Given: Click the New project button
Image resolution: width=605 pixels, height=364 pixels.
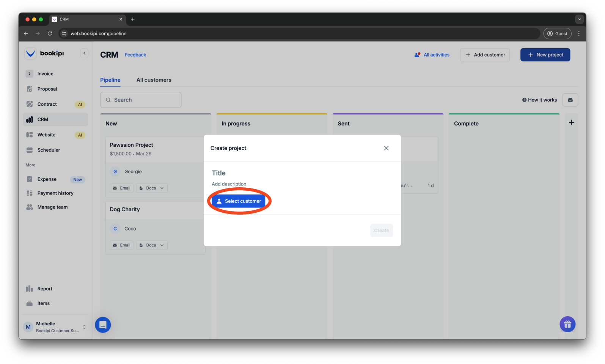Looking at the screenshot, I should click(x=545, y=55).
